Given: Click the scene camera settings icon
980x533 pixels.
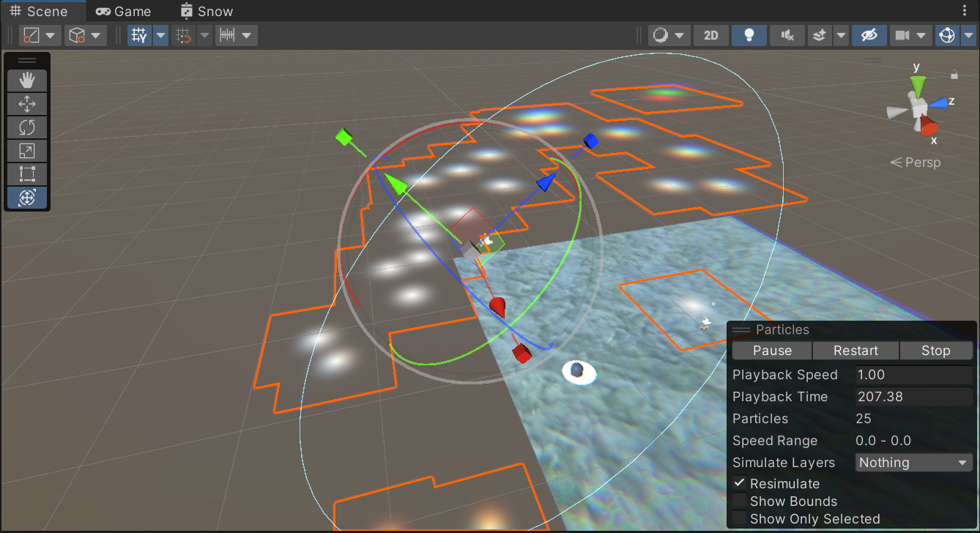Looking at the screenshot, I should [x=902, y=35].
